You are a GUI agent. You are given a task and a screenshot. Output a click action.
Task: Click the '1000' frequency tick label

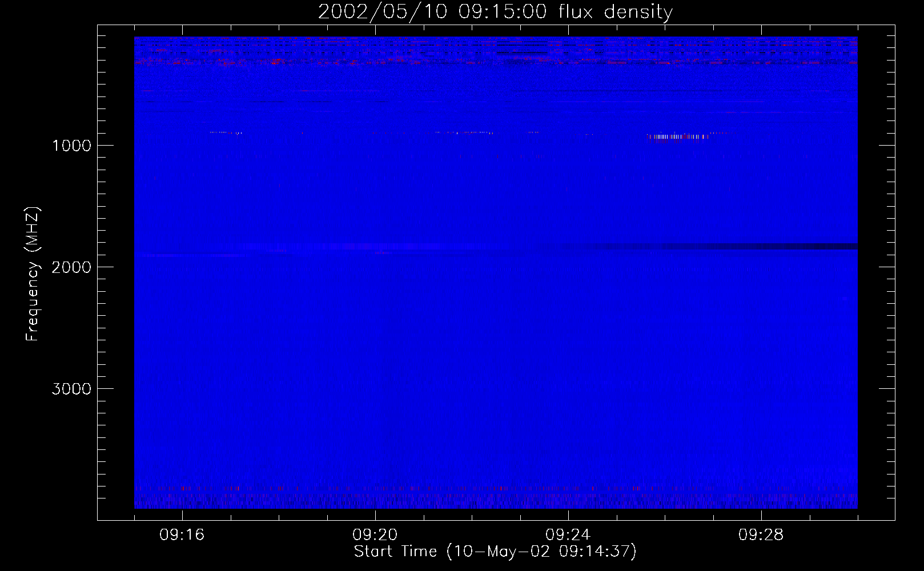(71, 146)
